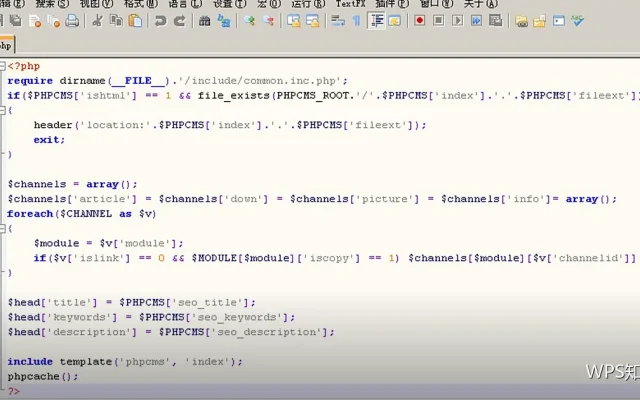Close the current file via toolbar icon
640x400 pixels.
pyautogui.click(x=35, y=20)
